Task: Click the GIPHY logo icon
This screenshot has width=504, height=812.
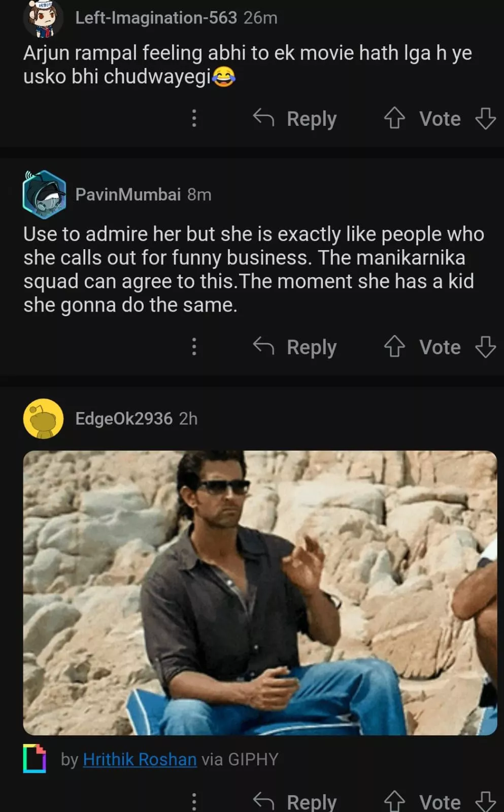Action: pyautogui.click(x=35, y=759)
